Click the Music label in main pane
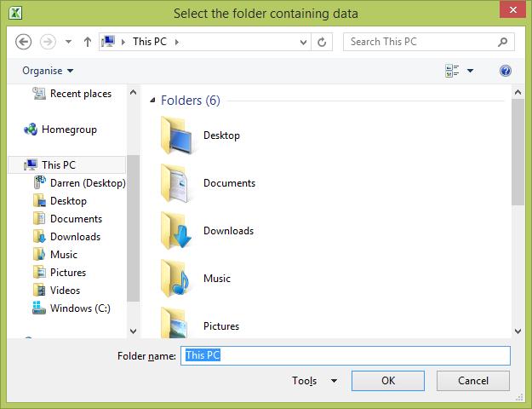Screen dimensions: 532x409 coord(217,279)
